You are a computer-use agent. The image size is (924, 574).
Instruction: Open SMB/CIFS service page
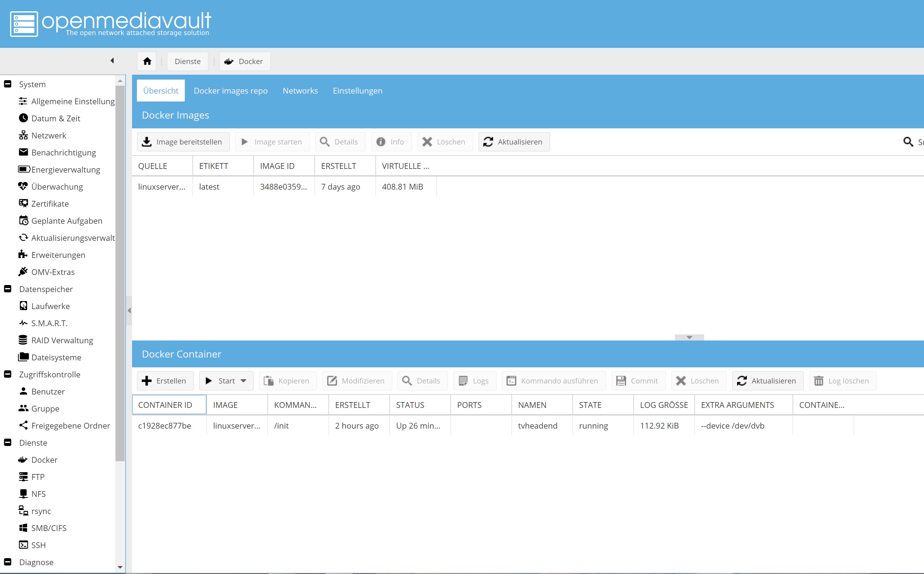point(42,529)
